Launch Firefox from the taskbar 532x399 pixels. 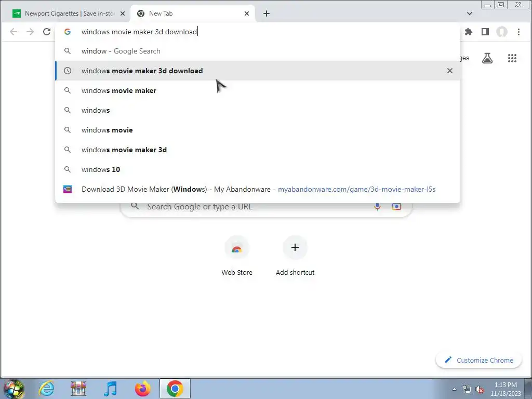[143, 389]
